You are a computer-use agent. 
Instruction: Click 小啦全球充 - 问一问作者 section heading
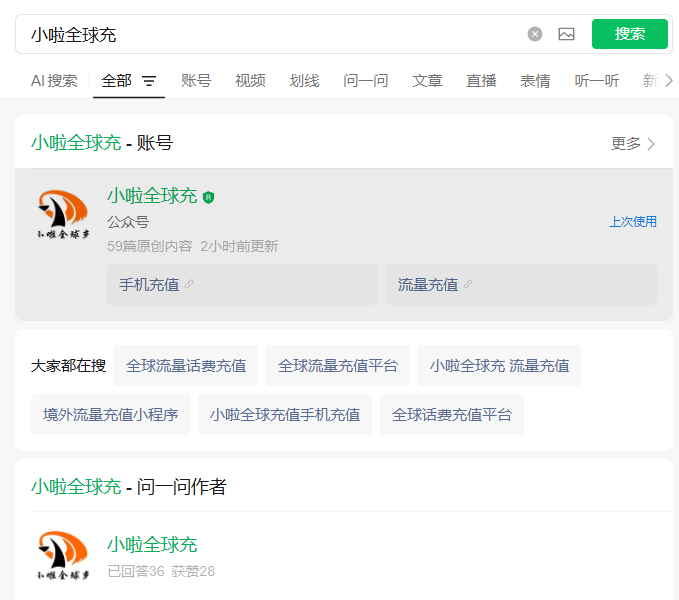[x=129, y=487]
